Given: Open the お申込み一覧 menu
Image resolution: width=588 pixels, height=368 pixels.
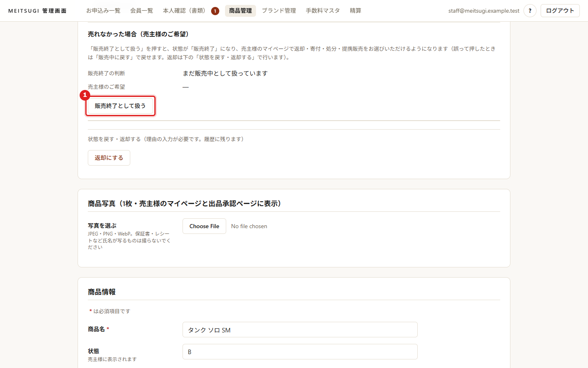Looking at the screenshot, I should point(103,11).
